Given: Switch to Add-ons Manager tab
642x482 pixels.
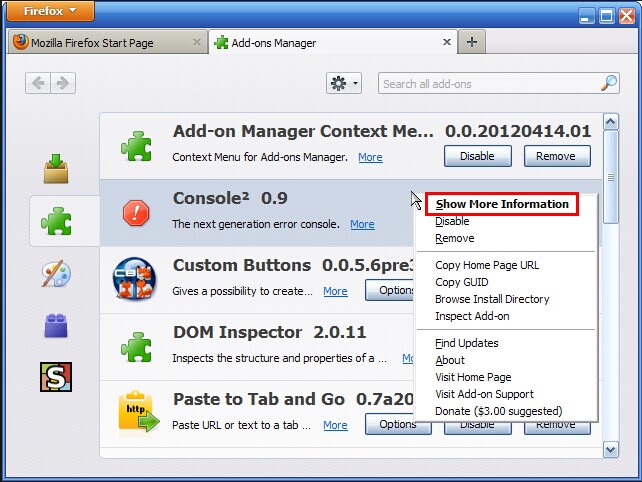Looking at the screenshot, I should click(332, 42).
